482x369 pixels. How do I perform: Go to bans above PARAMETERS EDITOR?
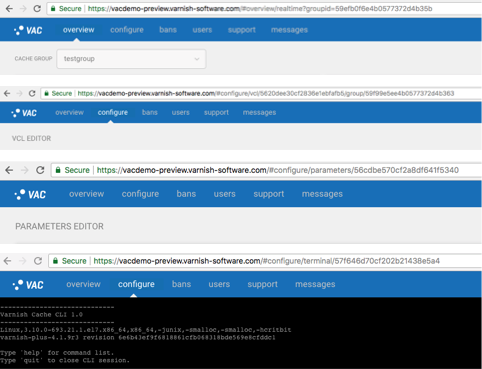(186, 194)
